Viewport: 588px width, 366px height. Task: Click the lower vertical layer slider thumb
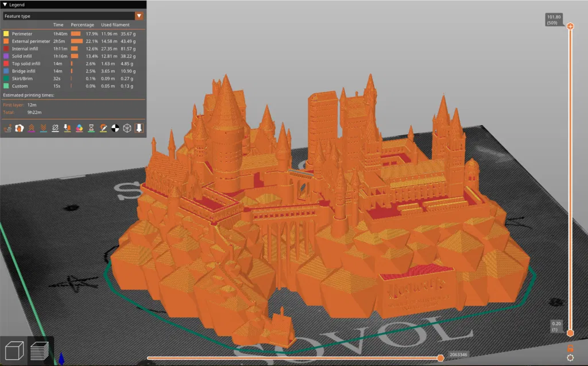(x=570, y=333)
